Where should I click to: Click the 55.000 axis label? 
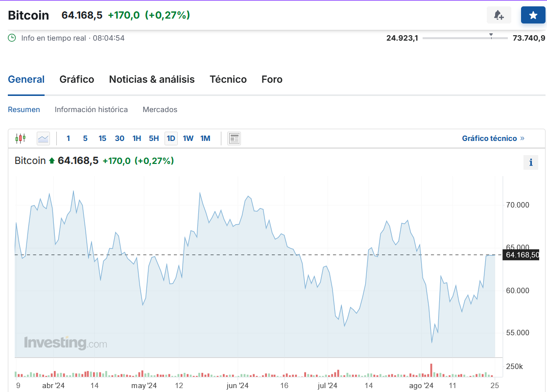tap(517, 333)
